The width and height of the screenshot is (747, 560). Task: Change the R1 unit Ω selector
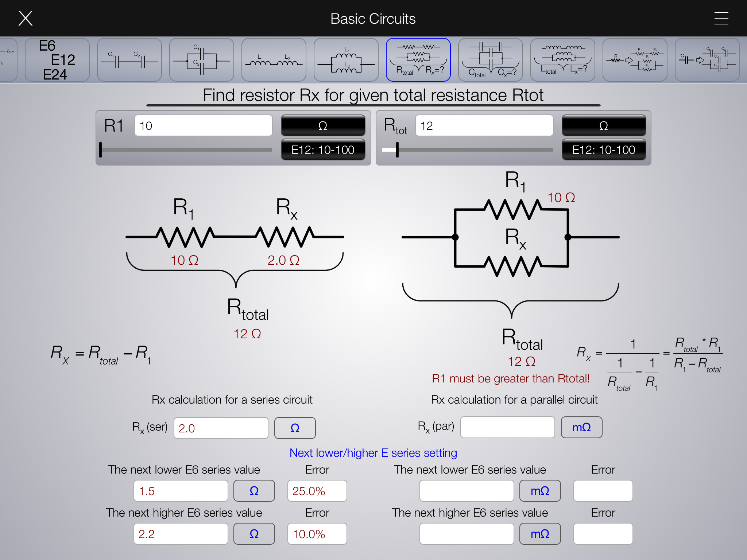[323, 125]
